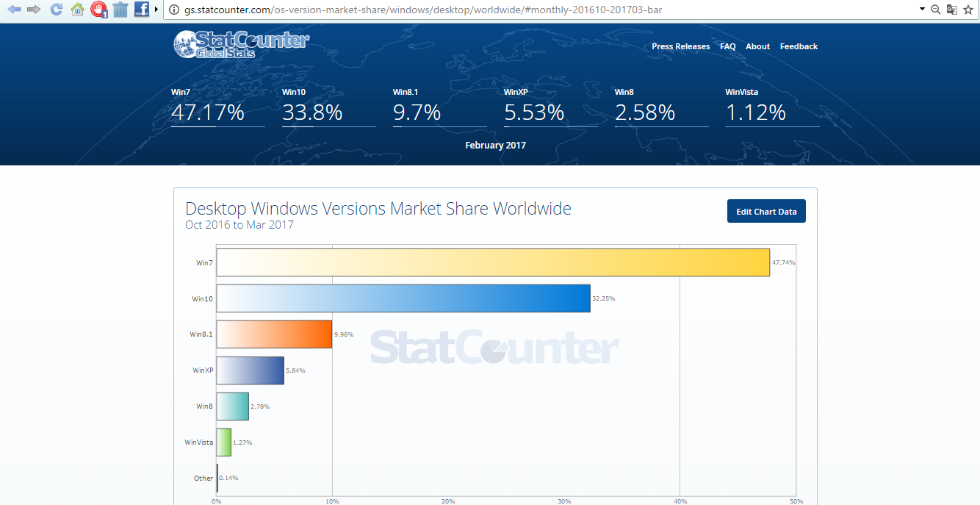The height and width of the screenshot is (505, 980).
Task: Click the Win8.1 axis label in chart
Action: click(201, 334)
